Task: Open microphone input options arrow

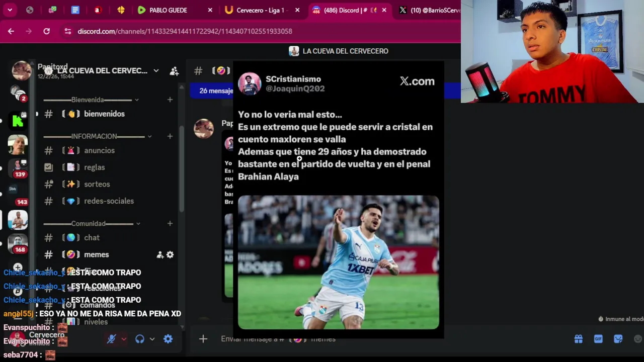Action: click(124, 339)
